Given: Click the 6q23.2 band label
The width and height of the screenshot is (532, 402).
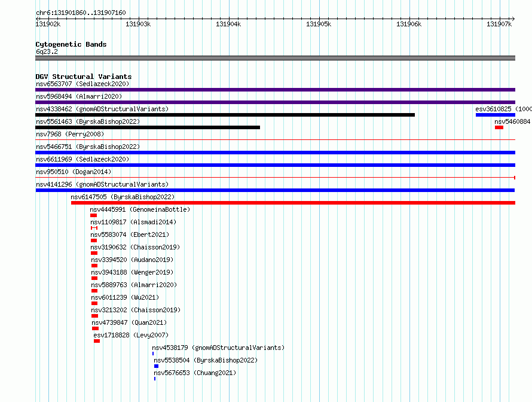Looking at the screenshot, I should coord(47,51).
